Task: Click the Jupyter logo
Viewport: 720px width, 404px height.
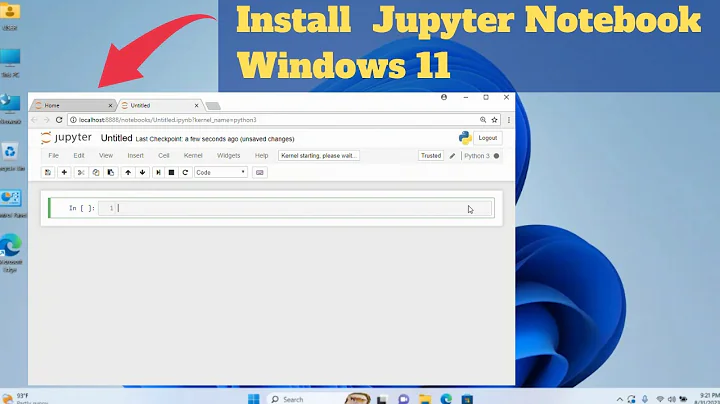Action: click(x=67, y=138)
